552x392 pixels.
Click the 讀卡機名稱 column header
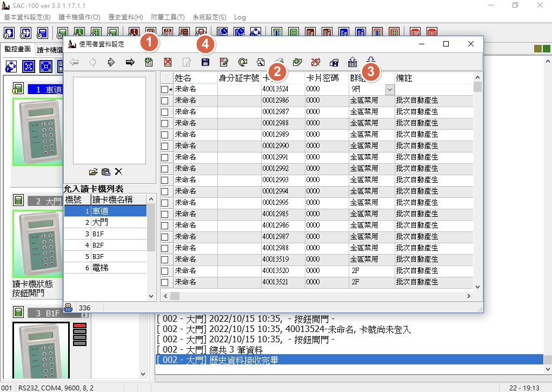[118, 200]
